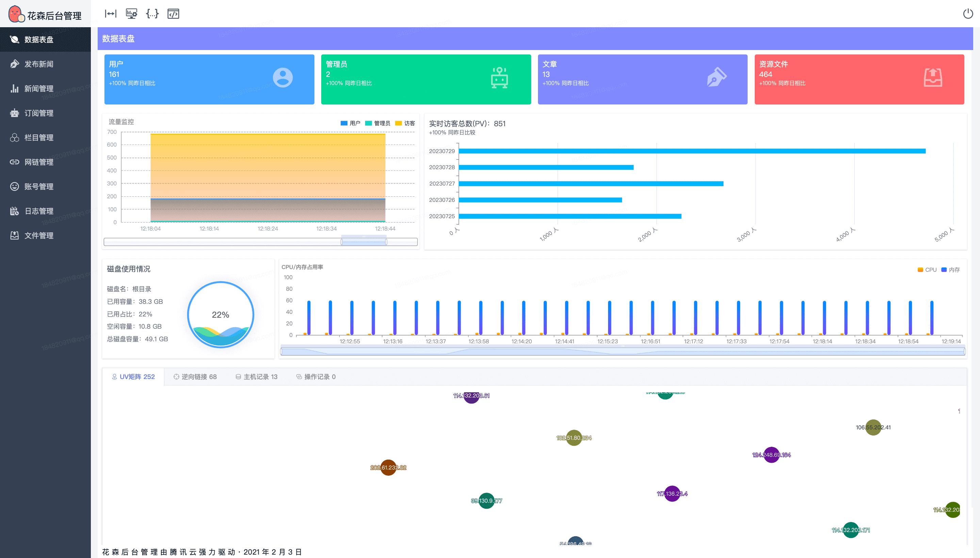Click the 202.61.232.82 node bubble
Image resolution: width=980 pixels, height=558 pixels.
[388, 467]
